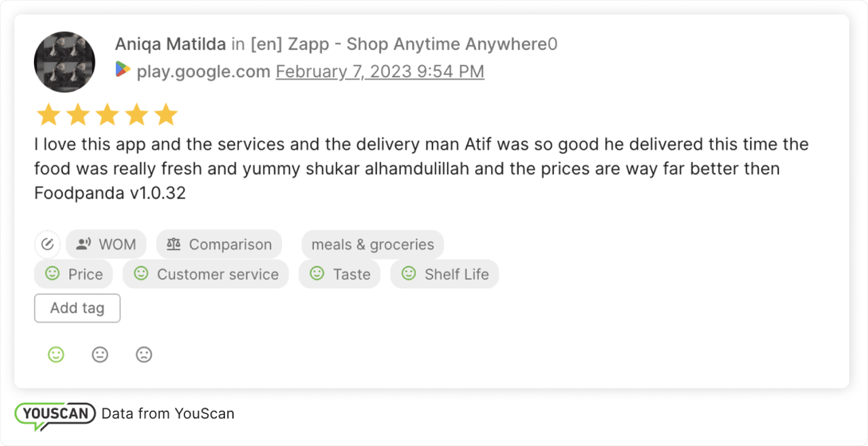Viewport: 868px width, 446px height.
Task: Select the positive sentiment smiley
Action: [x=56, y=354]
